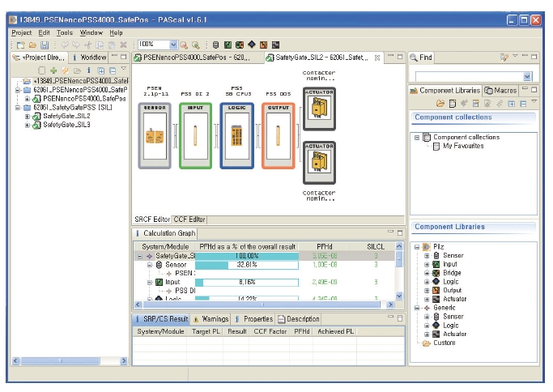This screenshot has height=392, width=553.
Task: Select My Favourites in Component collections
Action: click(x=463, y=146)
